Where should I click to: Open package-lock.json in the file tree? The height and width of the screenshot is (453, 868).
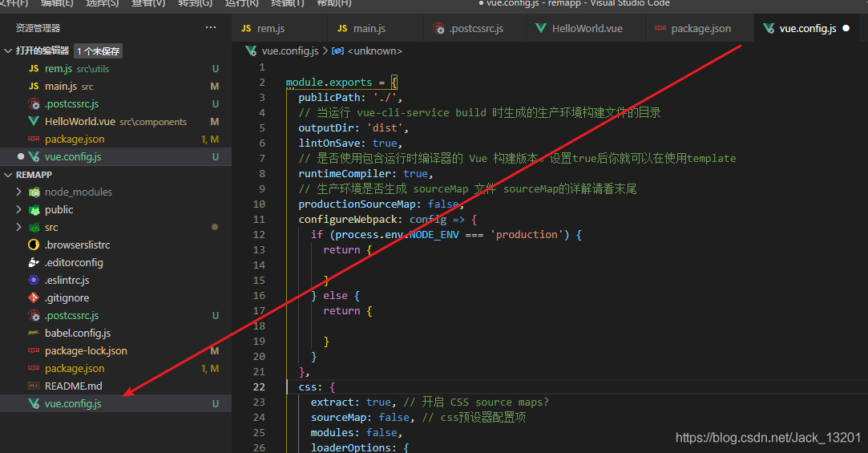coord(86,350)
